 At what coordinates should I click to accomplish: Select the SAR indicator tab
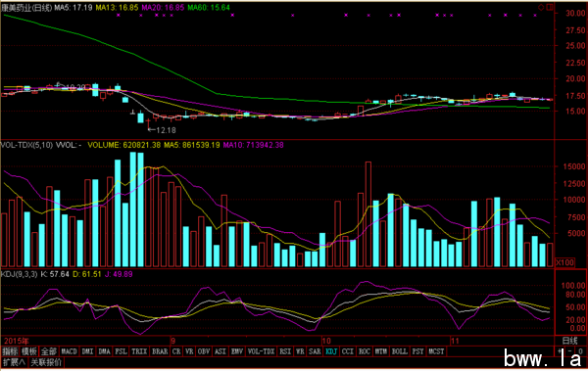point(315,351)
